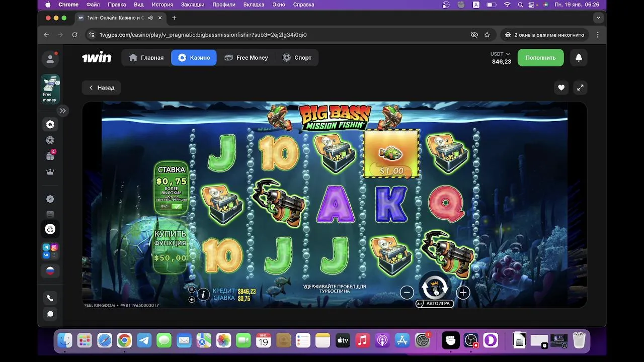Open the user profile avatar in sidebar
The width and height of the screenshot is (644, 362).
50,59
